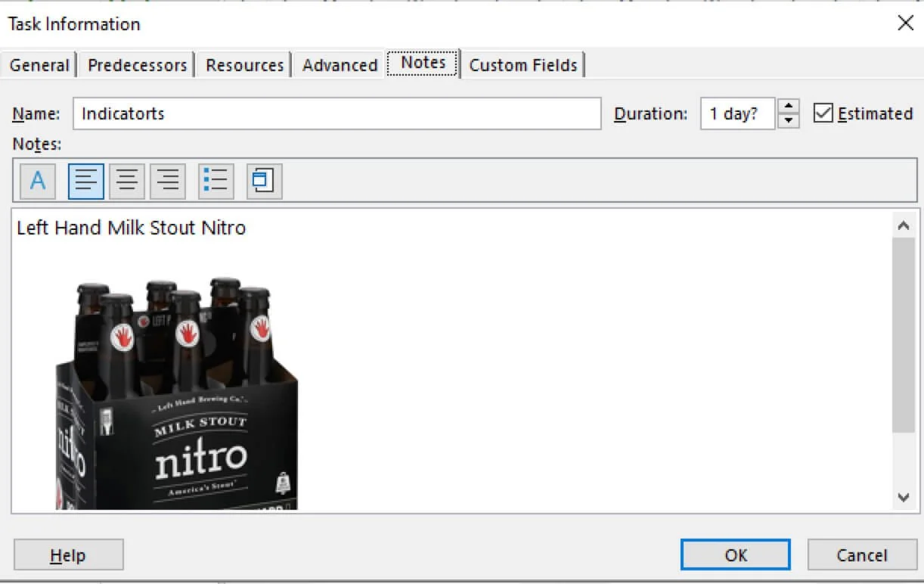This screenshot has height=584, width=924.
Task: Open the Custom Fields tab
Action: 523,65
